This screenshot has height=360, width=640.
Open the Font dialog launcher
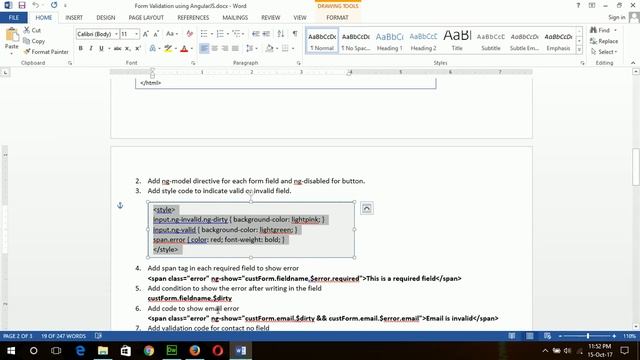[x=193, y=63]
